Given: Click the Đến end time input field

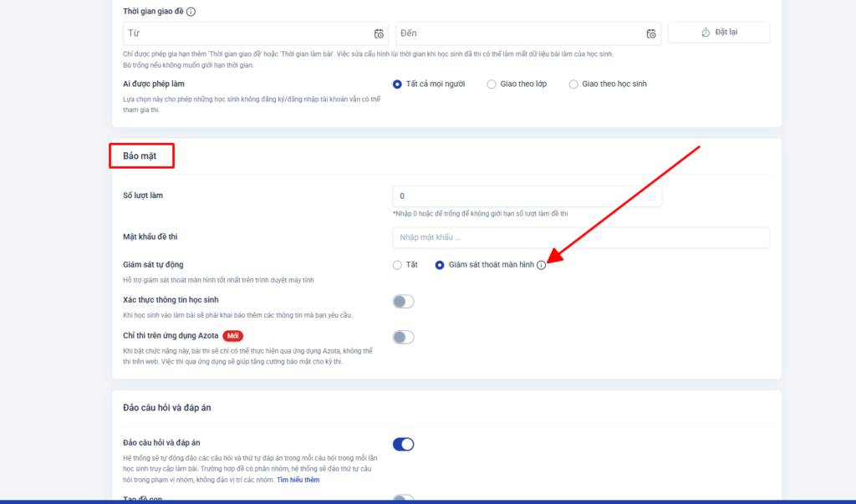Looking at the screenshot, I should [x=528, y=33].
